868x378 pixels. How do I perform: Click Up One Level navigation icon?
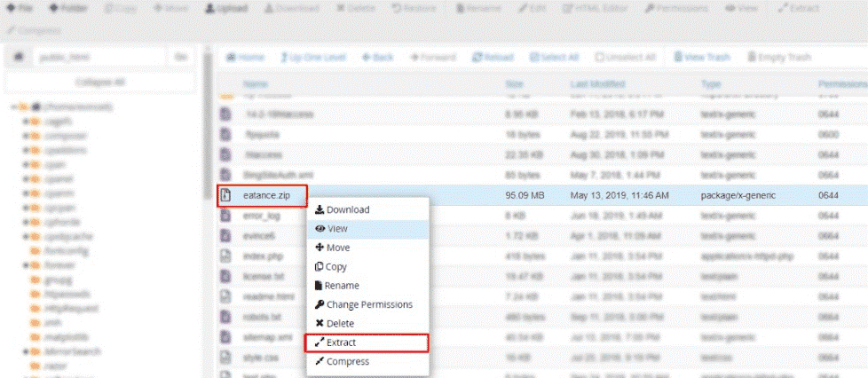313,57
